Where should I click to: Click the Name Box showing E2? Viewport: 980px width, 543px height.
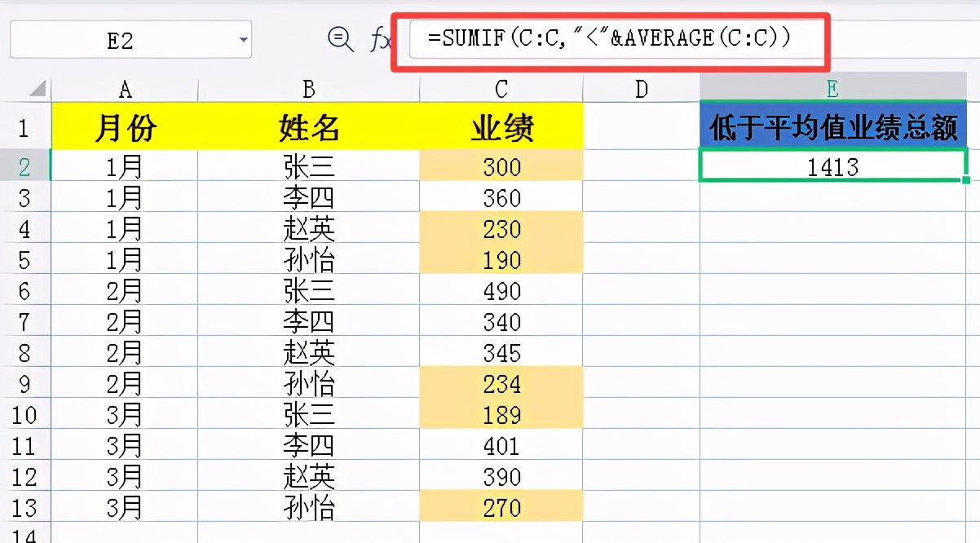click(x=130, y=39)
